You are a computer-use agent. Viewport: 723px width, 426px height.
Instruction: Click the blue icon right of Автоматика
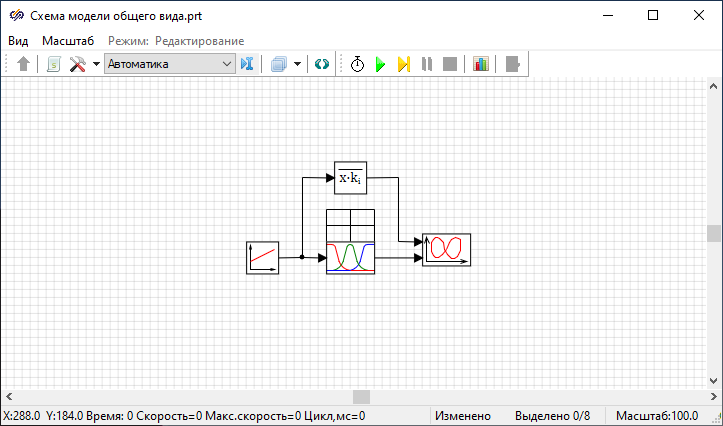point(248,64)
